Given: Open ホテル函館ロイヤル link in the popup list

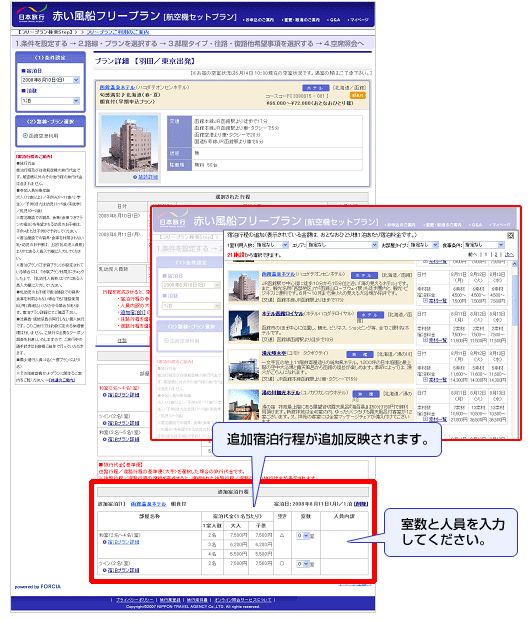Looking at the screenshot, I should coord(282,314).
